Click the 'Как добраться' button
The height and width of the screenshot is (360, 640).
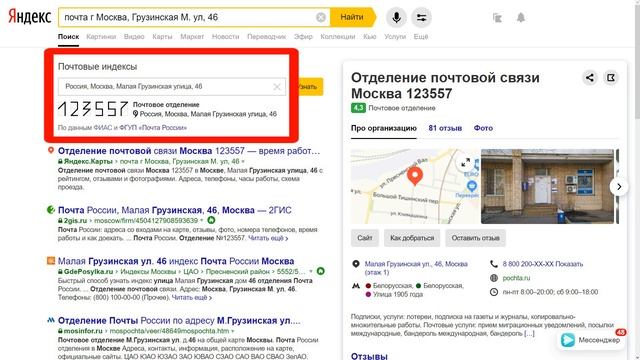pos(412,238)
